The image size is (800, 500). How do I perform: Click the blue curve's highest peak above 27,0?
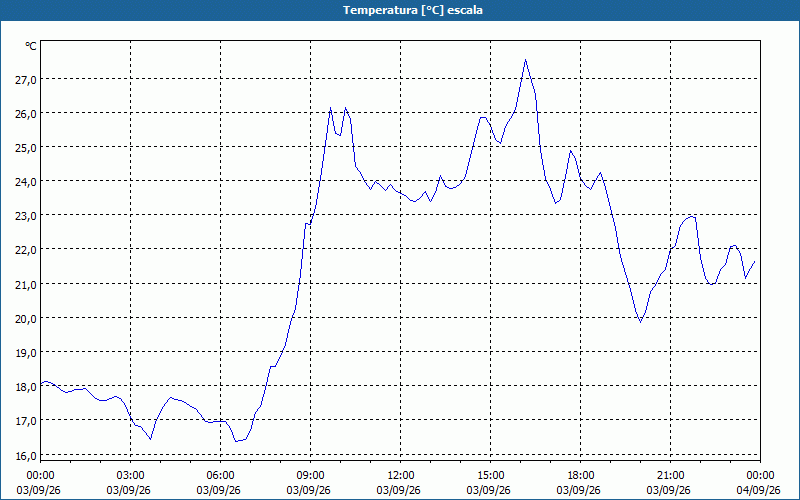[526, 60]
